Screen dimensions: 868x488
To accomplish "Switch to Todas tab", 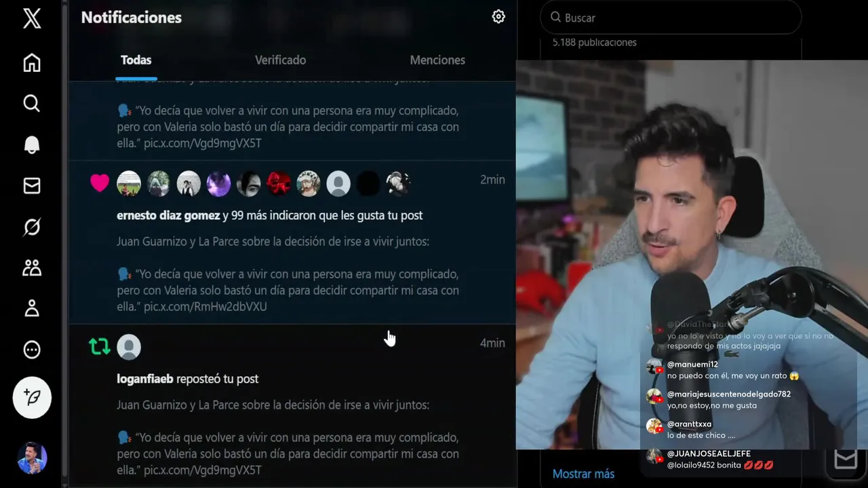I will (x=136, y=60).
